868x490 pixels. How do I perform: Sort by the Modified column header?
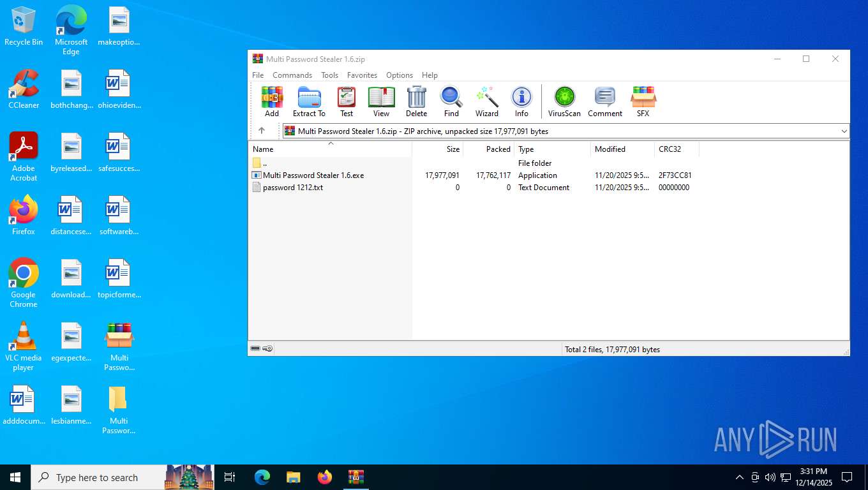tap(622, 149)
